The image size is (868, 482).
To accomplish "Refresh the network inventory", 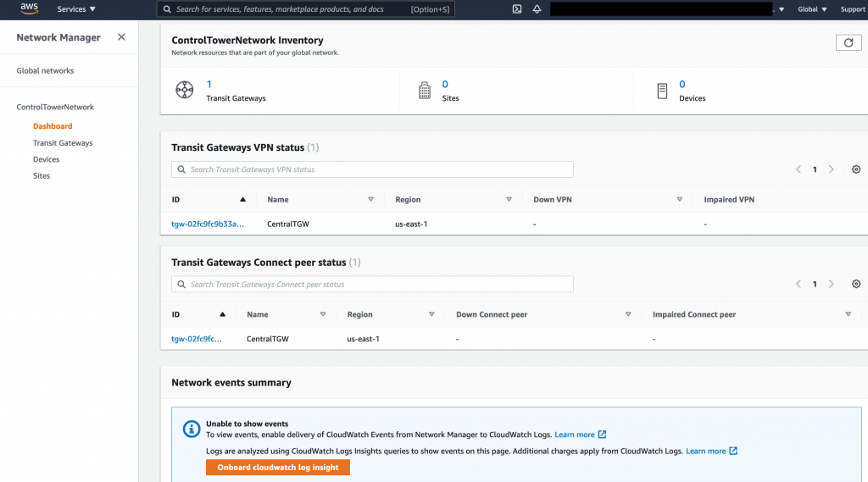I will pos(848,42).
